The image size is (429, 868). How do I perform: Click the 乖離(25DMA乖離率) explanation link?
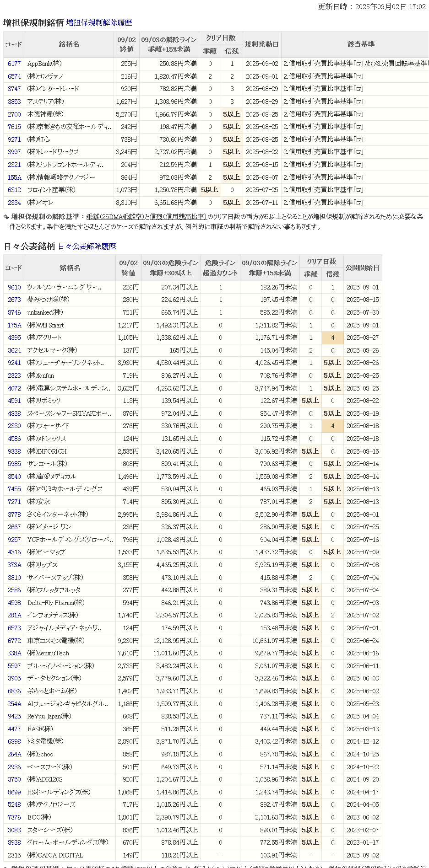pyautogui.click(x=115, y=217)
